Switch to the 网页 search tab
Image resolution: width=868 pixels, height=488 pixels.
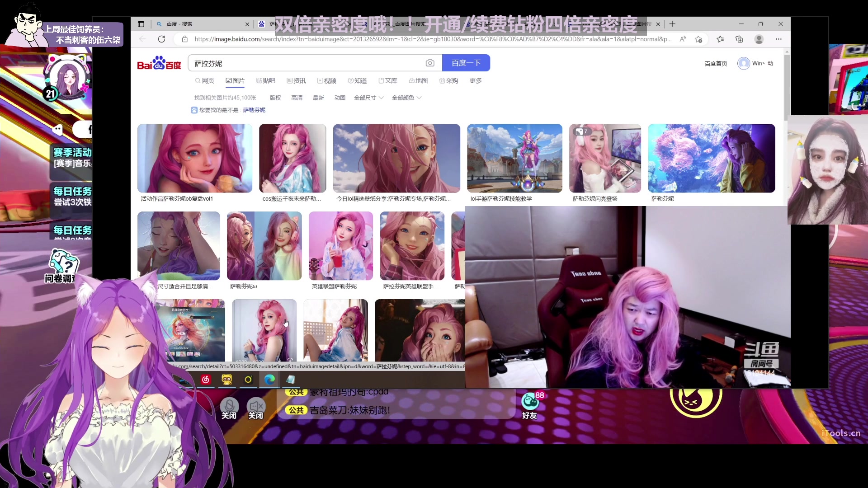[205, 81]
